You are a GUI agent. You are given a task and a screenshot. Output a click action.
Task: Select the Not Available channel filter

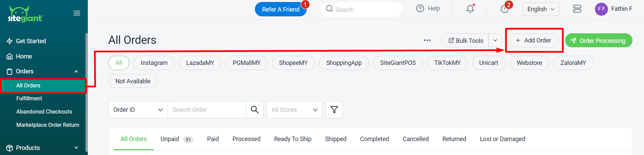point(133,81)
